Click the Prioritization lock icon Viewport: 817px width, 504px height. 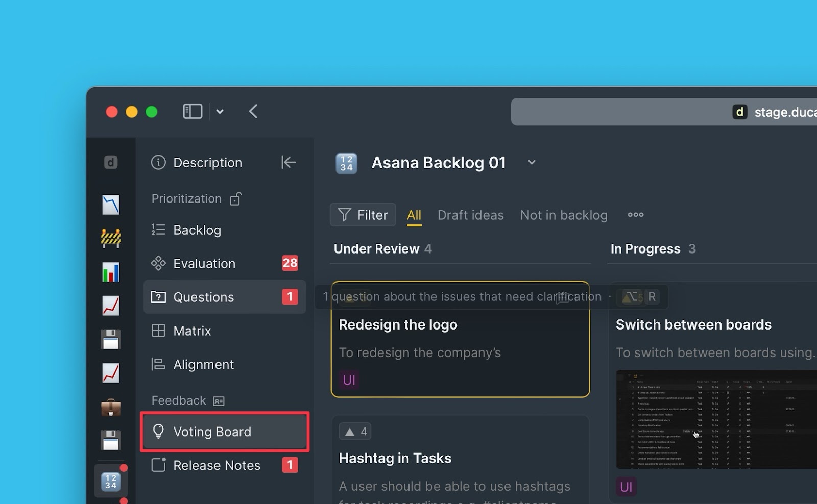pos(235,199)
